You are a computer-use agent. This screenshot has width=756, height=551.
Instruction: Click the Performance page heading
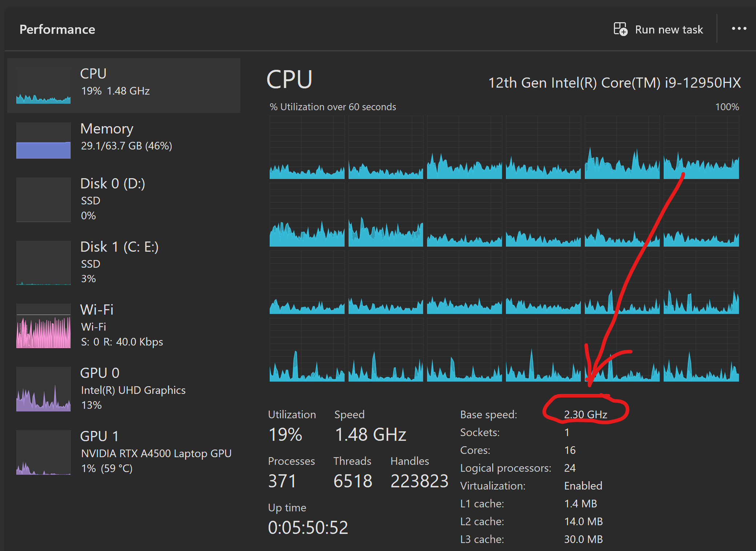coord(57,29)
